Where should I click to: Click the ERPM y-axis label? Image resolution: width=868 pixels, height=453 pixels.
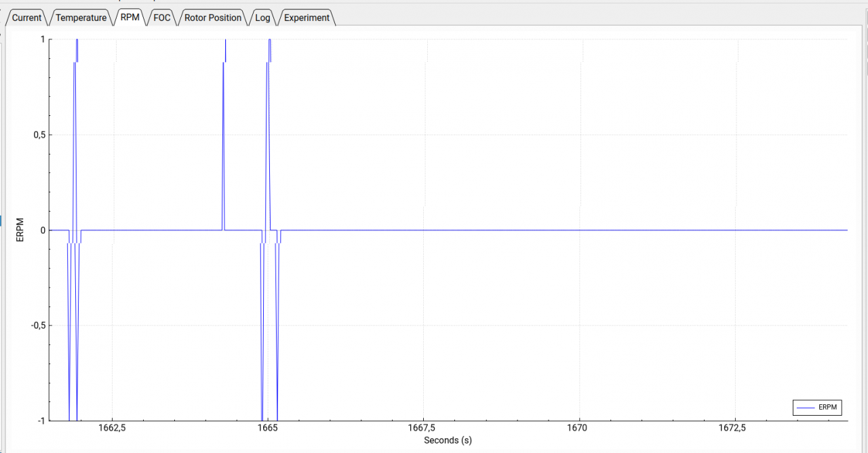(20, 230)
